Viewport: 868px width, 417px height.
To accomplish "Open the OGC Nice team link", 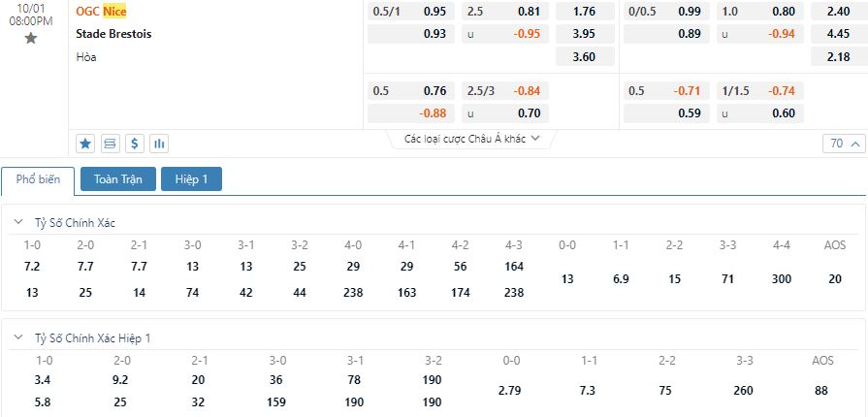I will pos(101,11).
